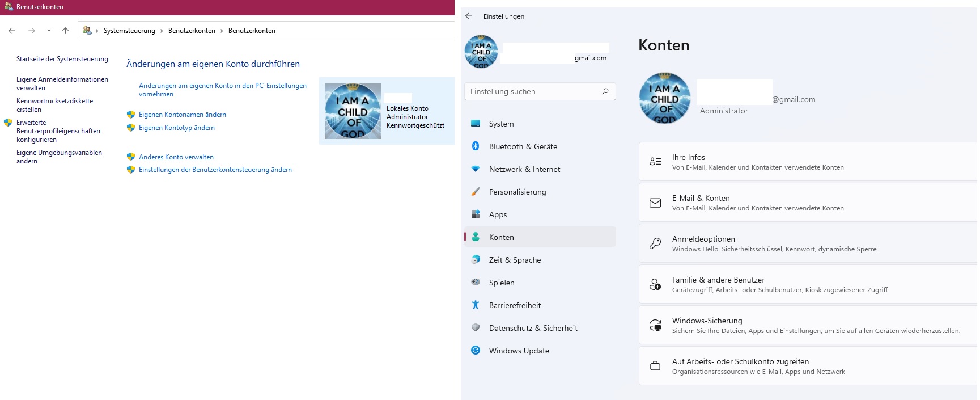This screenshot has width=980, height=400.
Task: Open Eigene Anmeldeinformationen verwalten
Action: tap(62, 83)
